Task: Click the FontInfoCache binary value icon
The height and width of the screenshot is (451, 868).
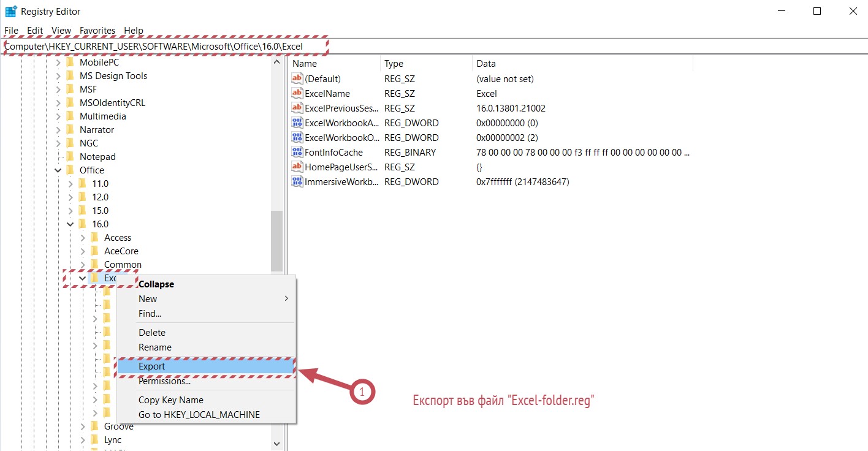Action: coord(297,152)
